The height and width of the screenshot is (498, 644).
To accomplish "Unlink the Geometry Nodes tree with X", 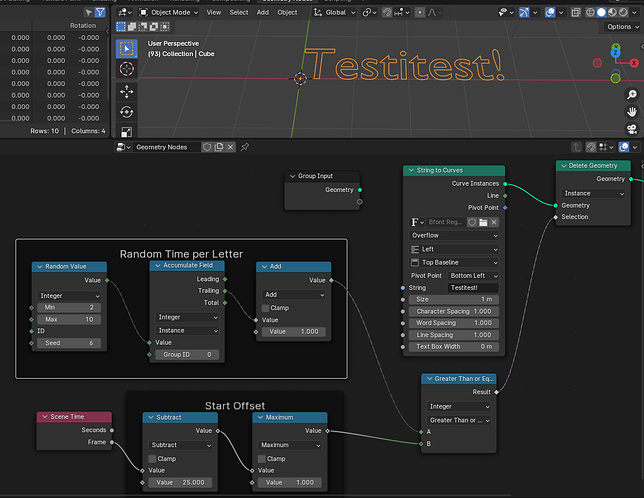I will pyautogui.click(x=230, y=147).
